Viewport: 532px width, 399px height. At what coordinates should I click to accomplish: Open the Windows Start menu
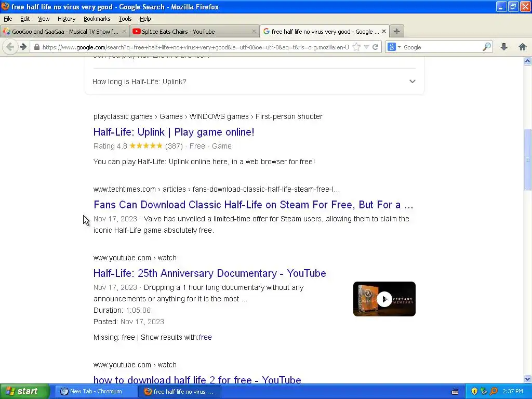(x=25, y=391)
